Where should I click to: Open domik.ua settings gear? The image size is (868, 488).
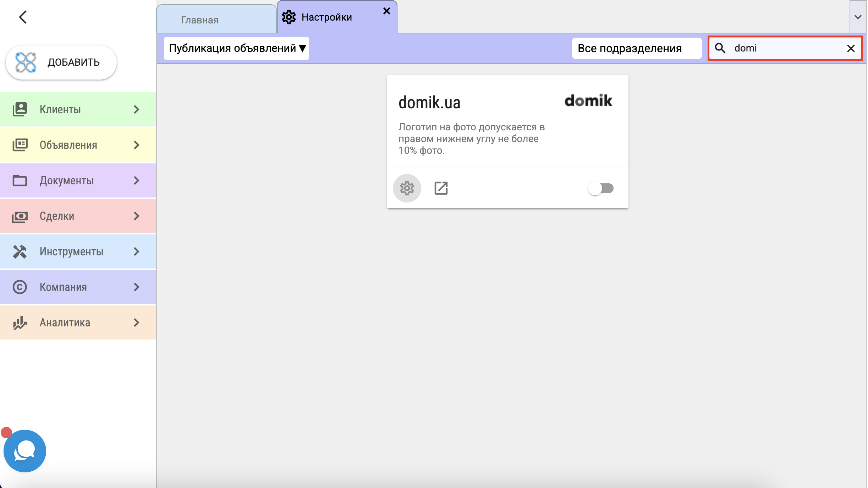coord(407,188)
